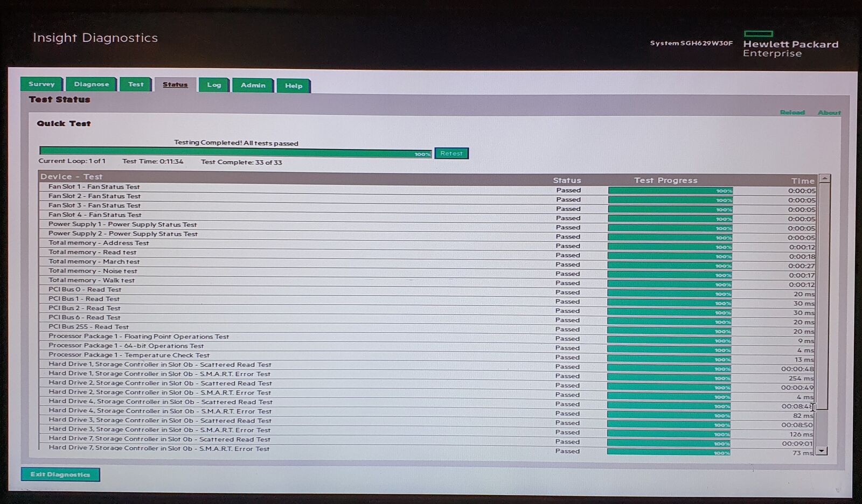
Task: Select 'Processor Package 1 - Temperature Check Test'
Action: (428, 356)
